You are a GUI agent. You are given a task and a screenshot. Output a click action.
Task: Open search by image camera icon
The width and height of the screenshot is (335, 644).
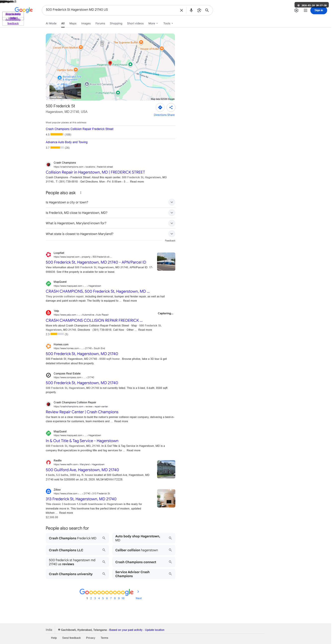tap(201, 10)
